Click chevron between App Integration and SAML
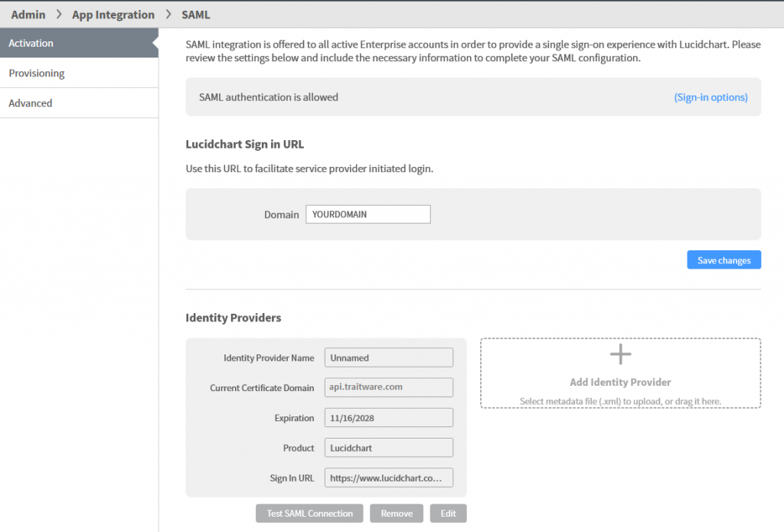Screen dimensions: 784x532 168,15
